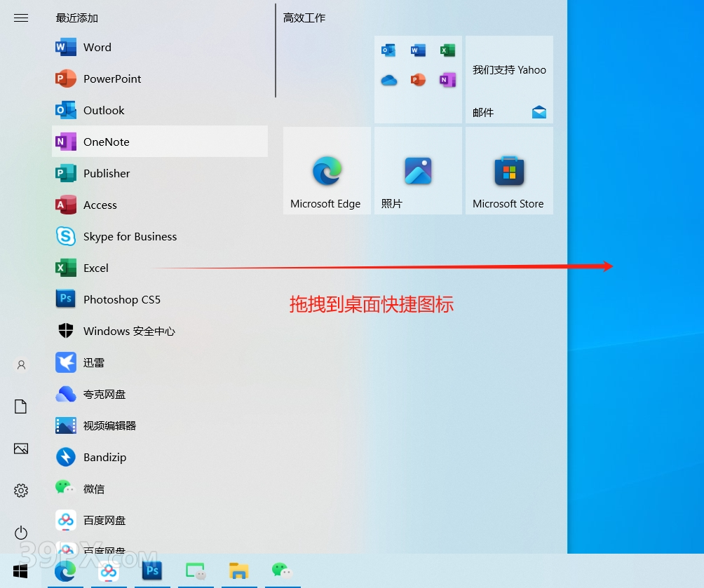Click the Windows Start button on taskbar
Viewport: 704px width, 588px height.
(20, 571)
